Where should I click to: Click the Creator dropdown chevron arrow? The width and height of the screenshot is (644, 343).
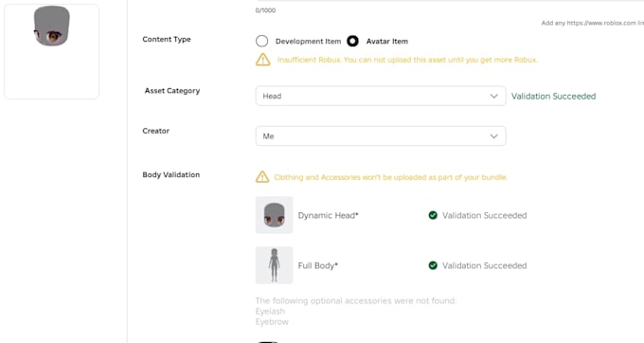coord(493,136)
